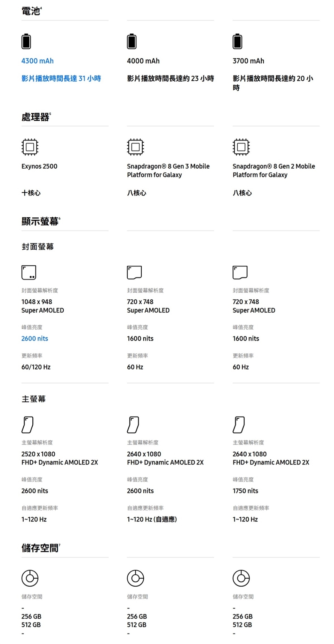Click the battery icon above 4300 mAh
Image resolution: width=334 pixels, height=644 pixels.
(x=26, y=41)
